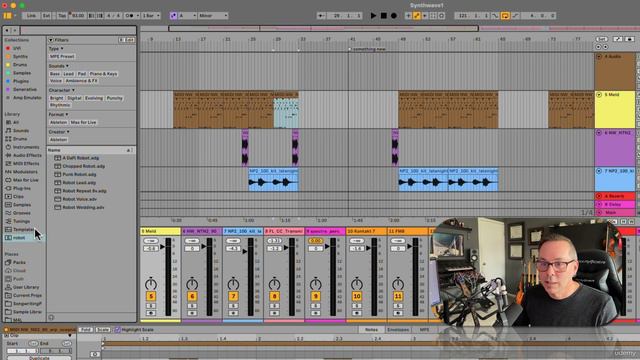Click the tempo field
640x360 pixels.
[78, 16]
